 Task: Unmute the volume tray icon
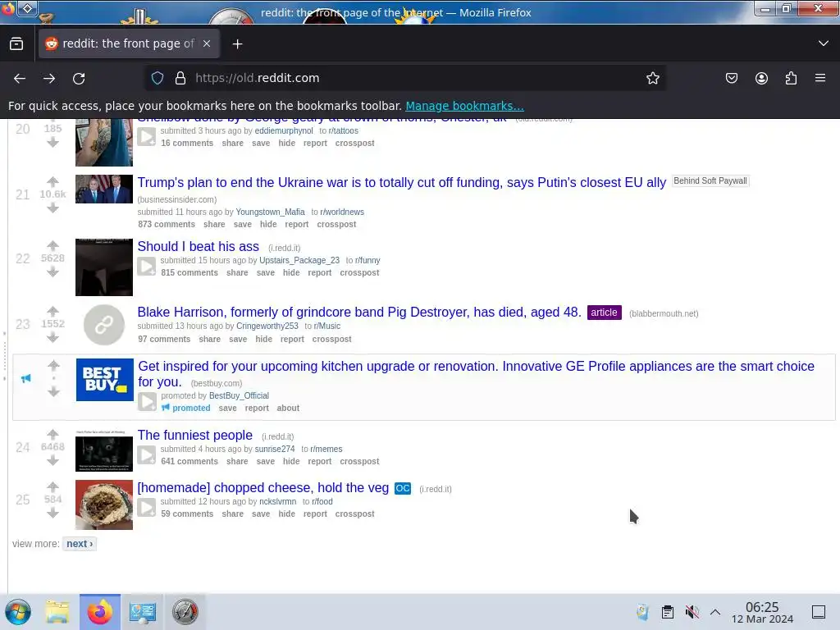coord(692,612)
